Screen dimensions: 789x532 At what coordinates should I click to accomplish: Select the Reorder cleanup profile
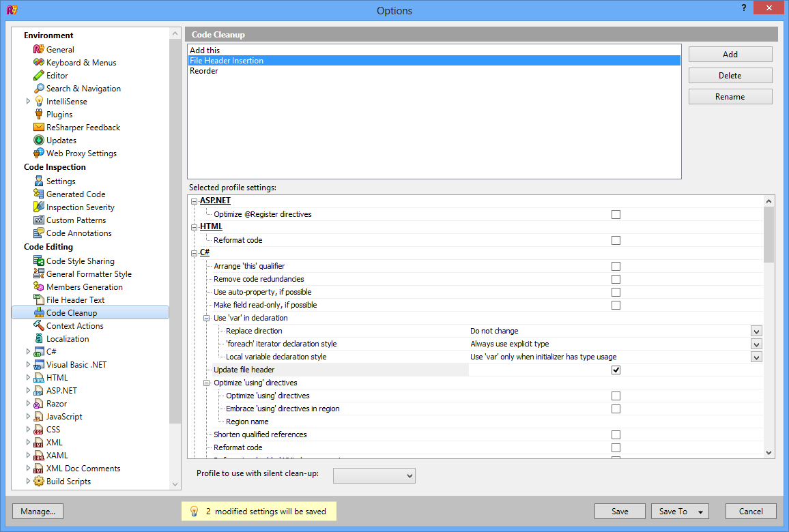coord(204,71)
